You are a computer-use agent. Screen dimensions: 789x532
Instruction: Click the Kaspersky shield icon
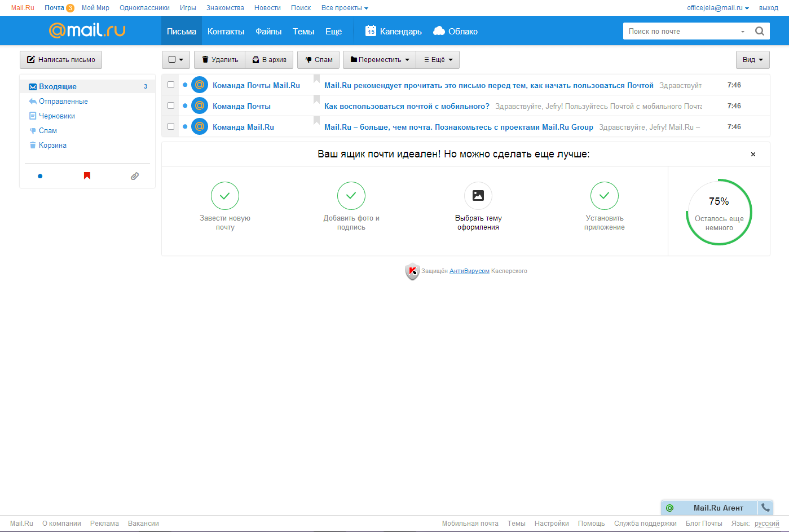pos(412,271)
